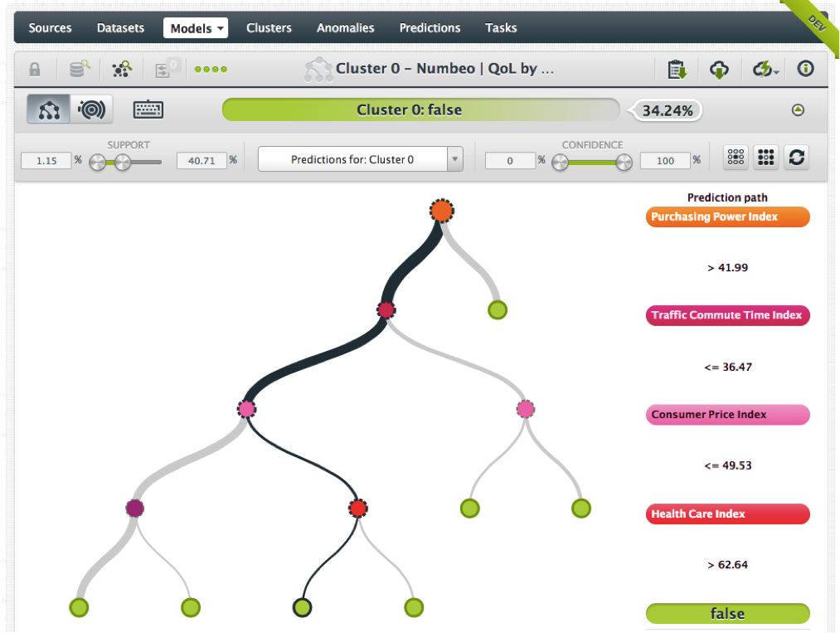Reset filters with the refresh icon
This screenshot has width=840, height=633.
(796, 158)
